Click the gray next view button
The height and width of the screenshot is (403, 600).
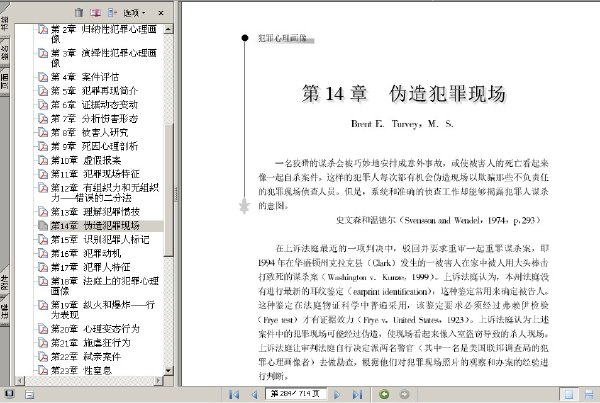(x=404, y=394)
